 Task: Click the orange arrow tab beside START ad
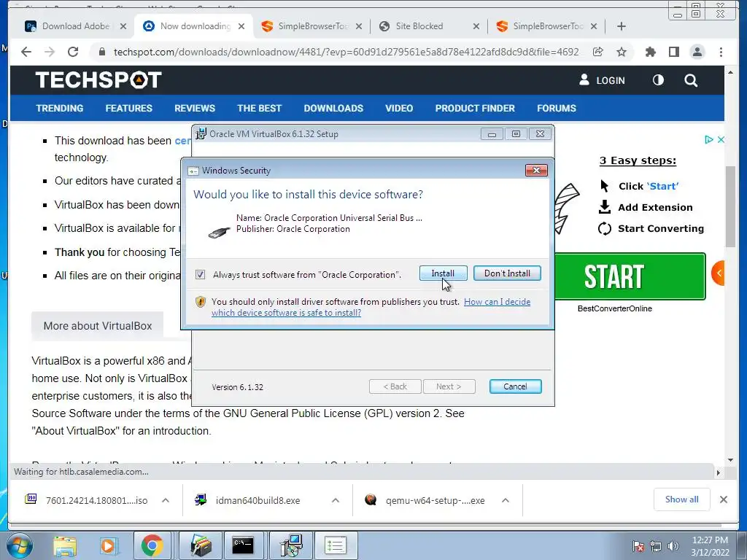[x=718, y=273]
